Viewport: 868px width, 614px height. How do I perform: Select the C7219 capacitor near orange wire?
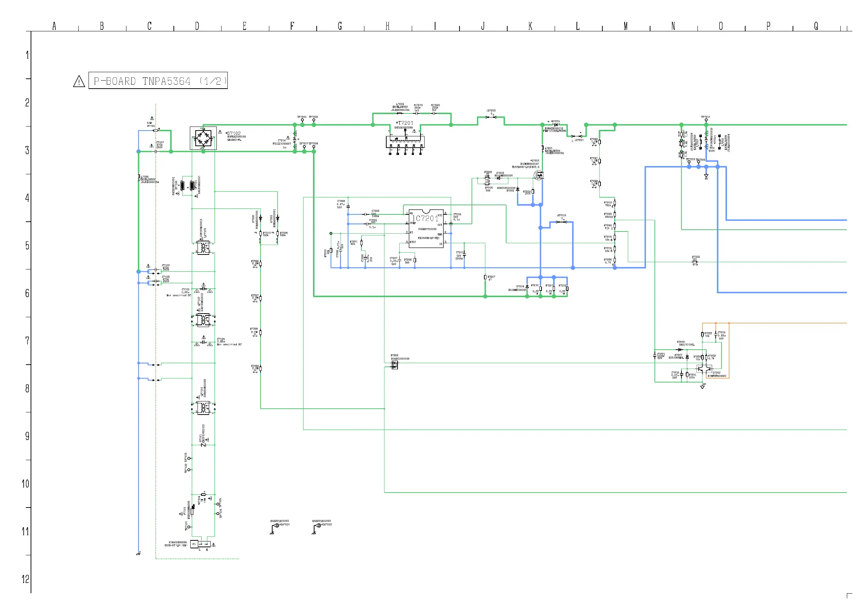716,334
